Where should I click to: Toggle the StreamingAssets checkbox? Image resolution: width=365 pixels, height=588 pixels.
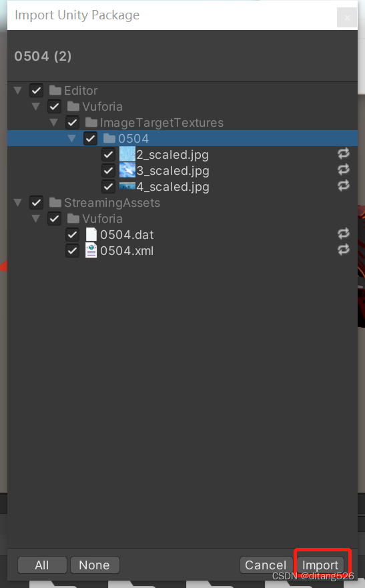(36, 202)
